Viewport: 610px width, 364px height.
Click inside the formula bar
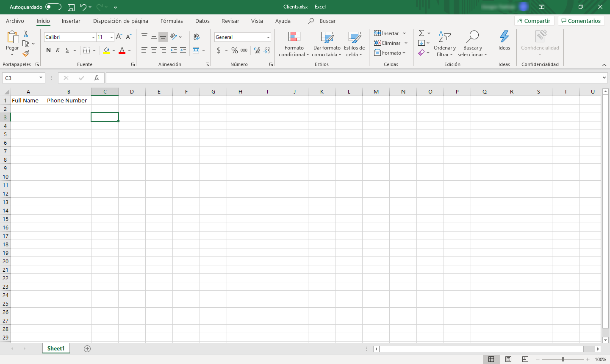[x=297, y=77]
